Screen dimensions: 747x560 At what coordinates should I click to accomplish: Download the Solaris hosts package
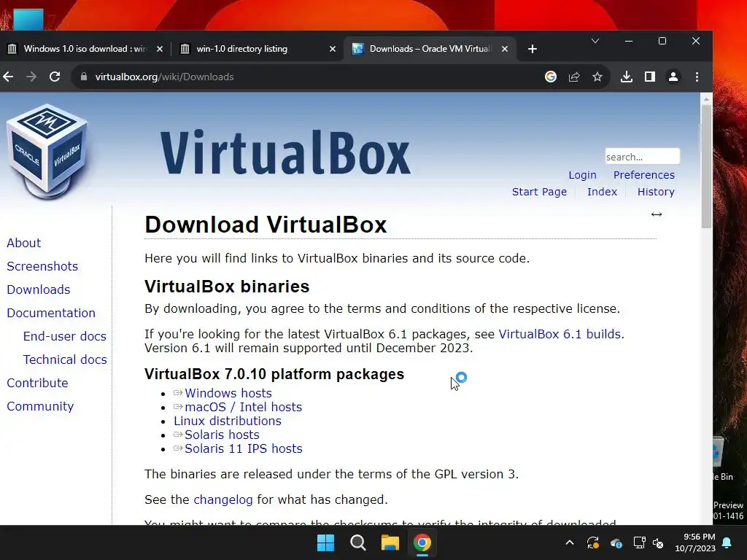[x=222, y=435]
